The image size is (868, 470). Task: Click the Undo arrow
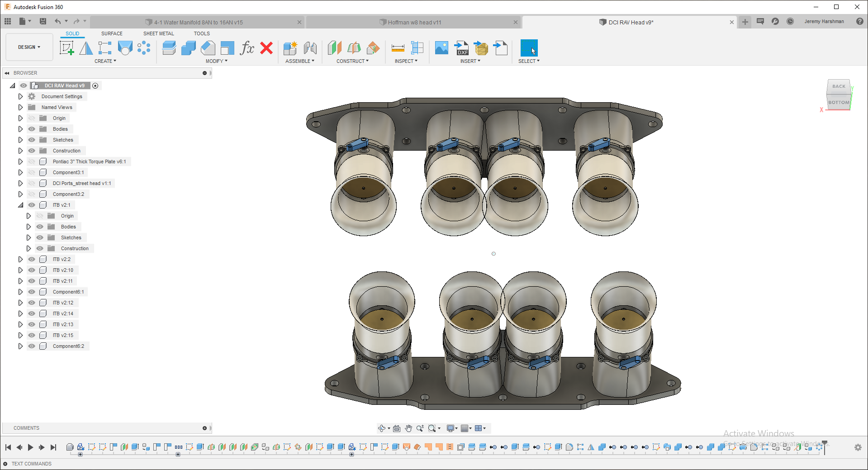click(57, 21)
